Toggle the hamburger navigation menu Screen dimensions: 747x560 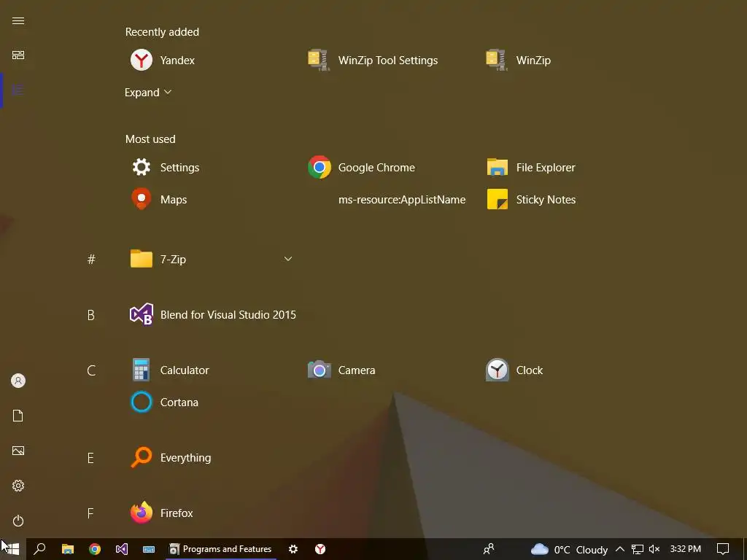coord(18,21)
